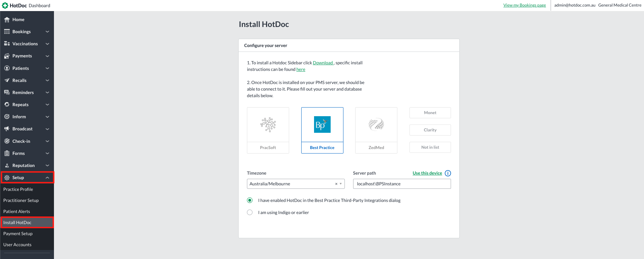Select the PracSoft label

coord(268,148)
